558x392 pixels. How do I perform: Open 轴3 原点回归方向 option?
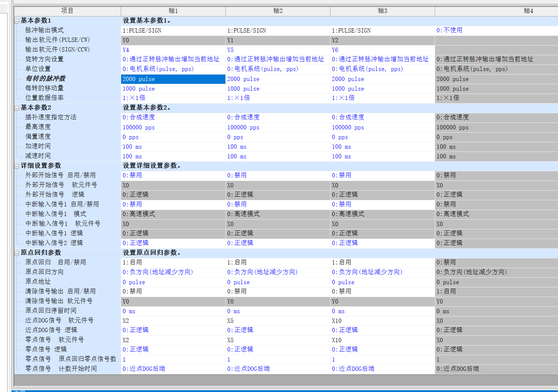382,272
